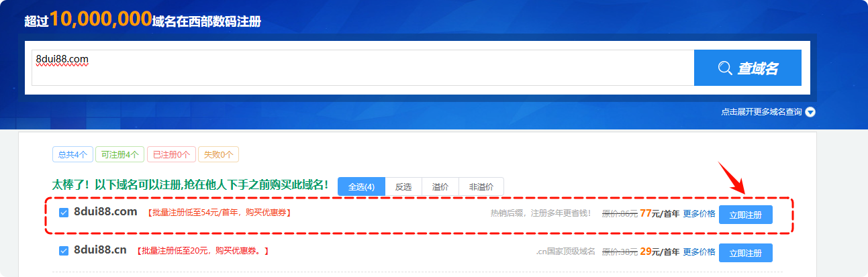Expand 更多价格 for 8dui88.com
Image resolution: width=868 pixels, height=277 pixels.
[x=699, y=214]
